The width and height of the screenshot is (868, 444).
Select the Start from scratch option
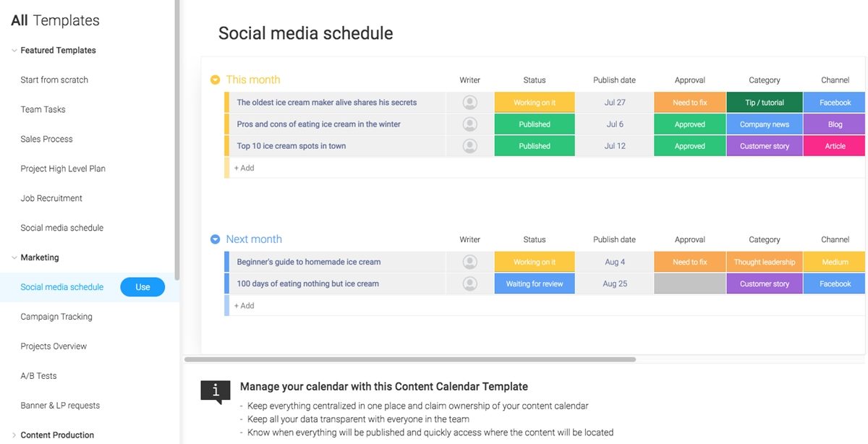(x=54, y=80)
